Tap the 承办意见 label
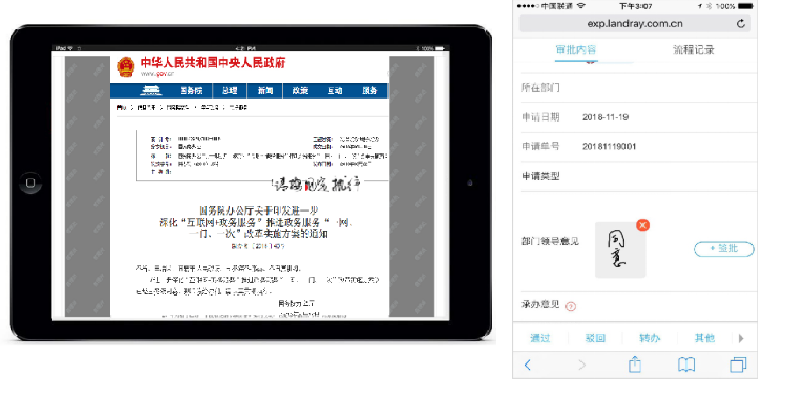The image size is (800, 394). tap(540, 305)
